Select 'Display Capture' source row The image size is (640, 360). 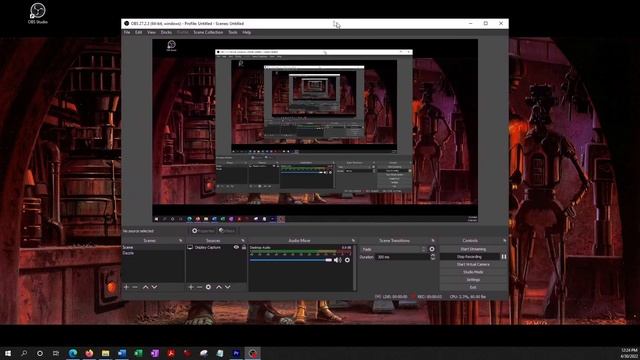[x=216, y=247]
